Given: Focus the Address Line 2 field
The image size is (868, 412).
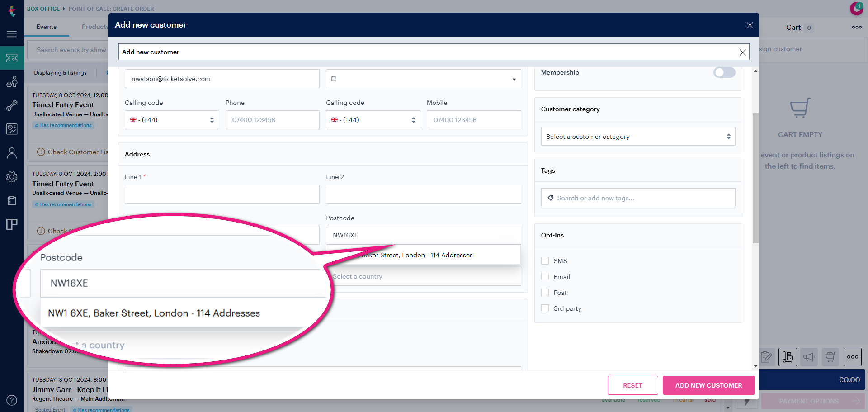Looking at the screenshot, I should pyautogui.click(x=424, y=194).
